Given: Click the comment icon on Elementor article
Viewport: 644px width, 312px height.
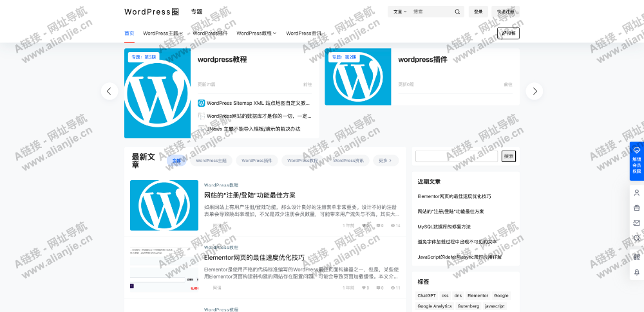Looking at the screenshot, I should point(378,288).
